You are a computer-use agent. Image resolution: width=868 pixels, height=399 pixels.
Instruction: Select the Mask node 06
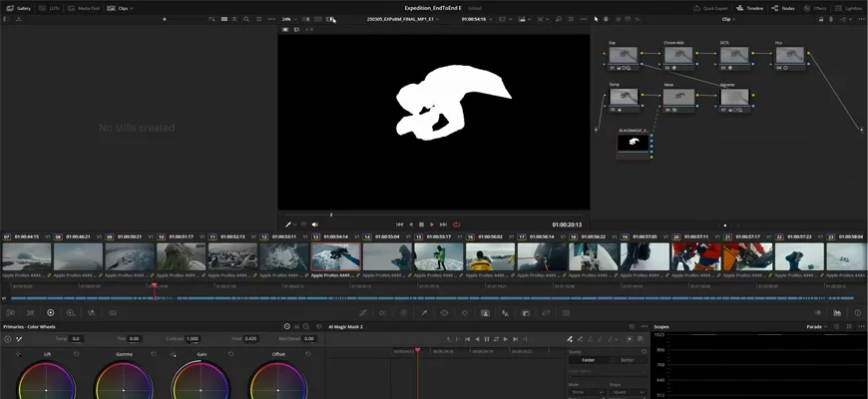tap(678, 98)
